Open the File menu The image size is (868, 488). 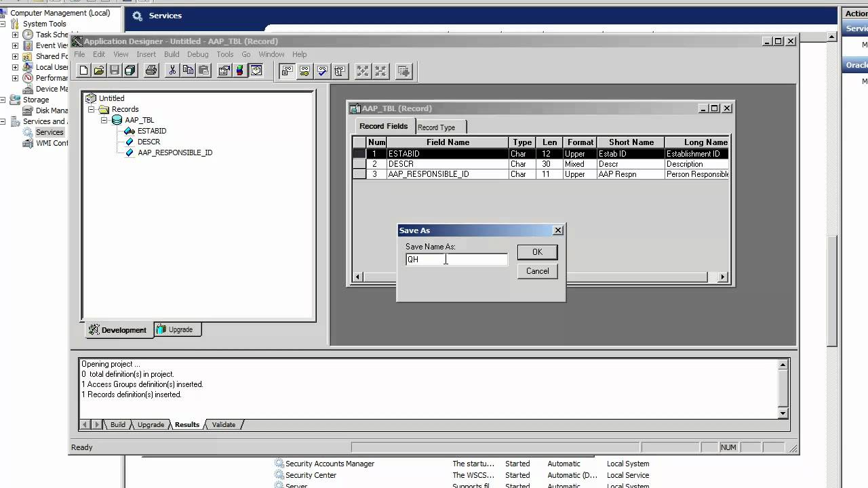(79, 54)
